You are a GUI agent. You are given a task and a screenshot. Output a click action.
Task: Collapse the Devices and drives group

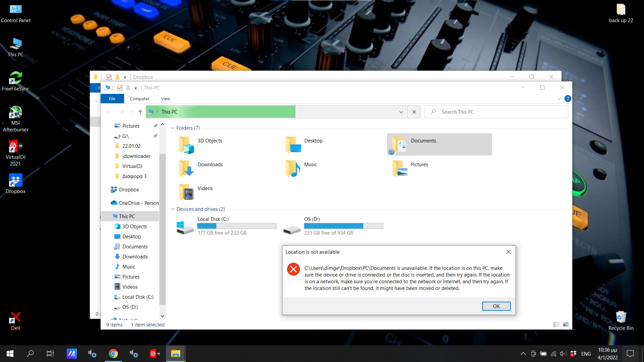coord(172,209)
